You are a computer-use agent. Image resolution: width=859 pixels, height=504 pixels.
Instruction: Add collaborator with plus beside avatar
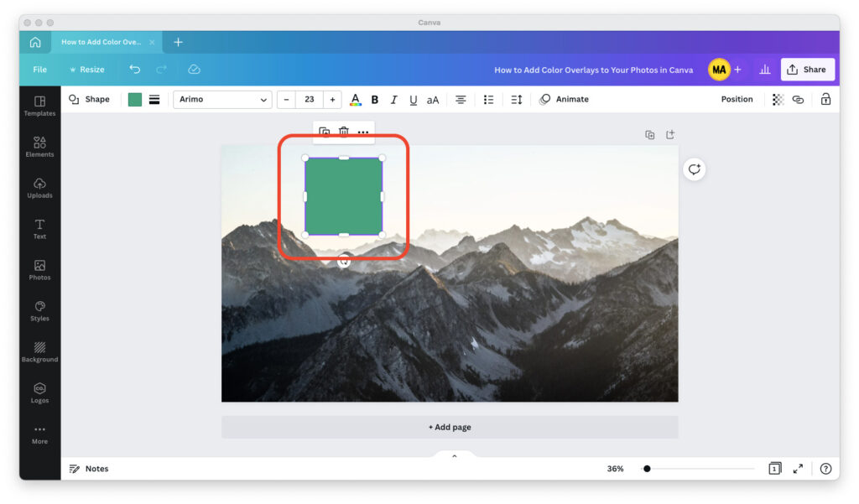(x=738, y=70)
